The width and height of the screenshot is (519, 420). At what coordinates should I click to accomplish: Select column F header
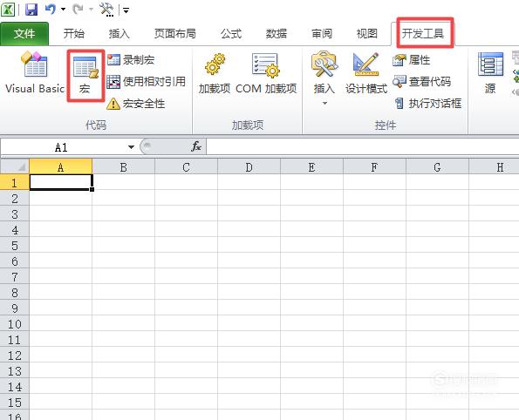tap(374, 166)
